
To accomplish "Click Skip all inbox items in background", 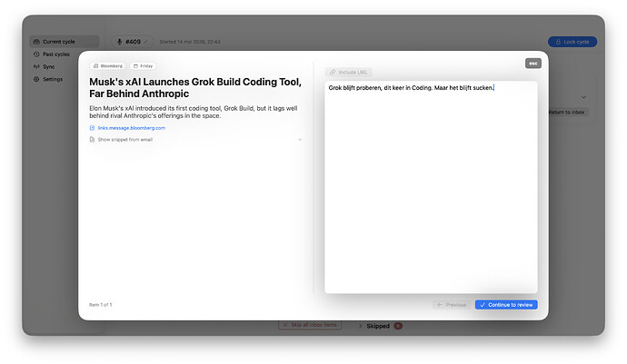I will click(x=310, y=325).
